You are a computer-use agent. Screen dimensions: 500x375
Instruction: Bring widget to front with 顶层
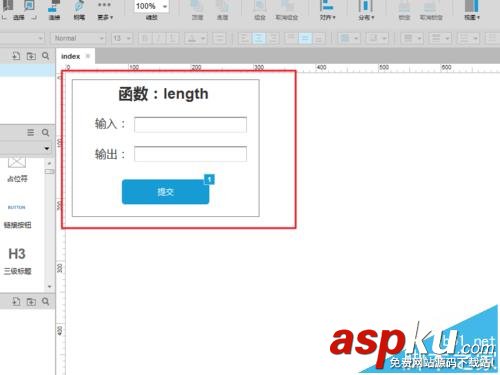(x=197, y=10)
